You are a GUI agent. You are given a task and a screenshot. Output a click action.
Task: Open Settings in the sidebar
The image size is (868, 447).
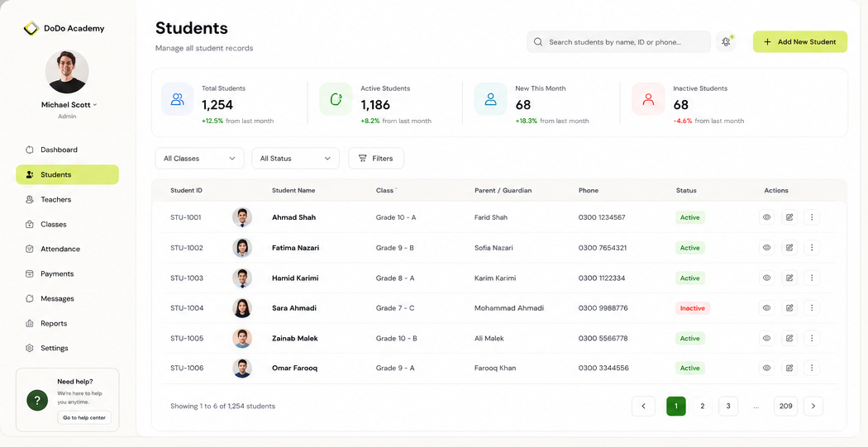(x=67, y=348)
